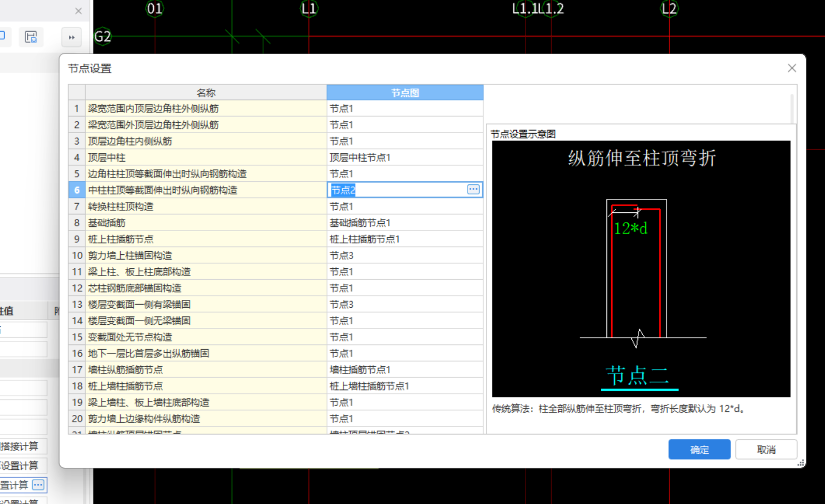Screen dimensions: 825x504
Task: Click the dialog resize grip corner
Action: click(801, 463)
